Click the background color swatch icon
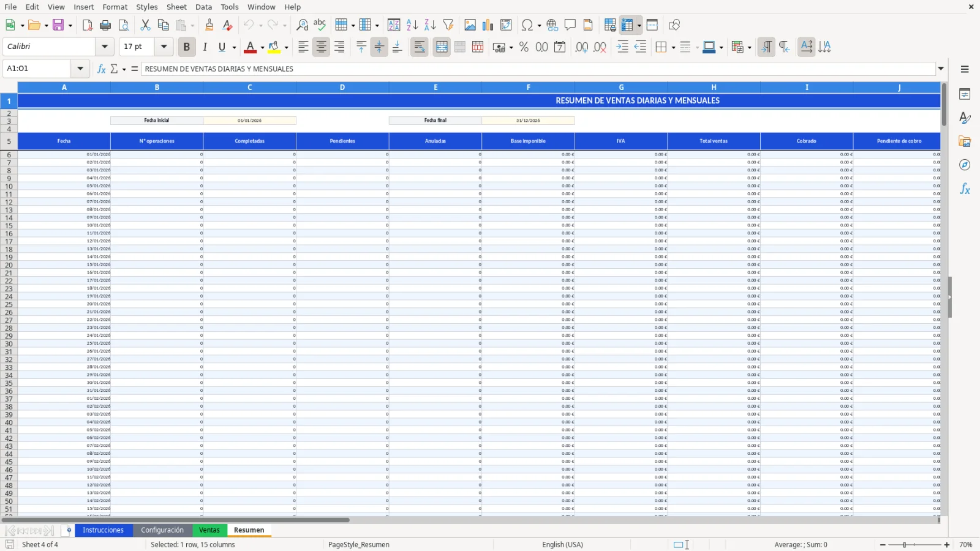 tap(274, 47)
